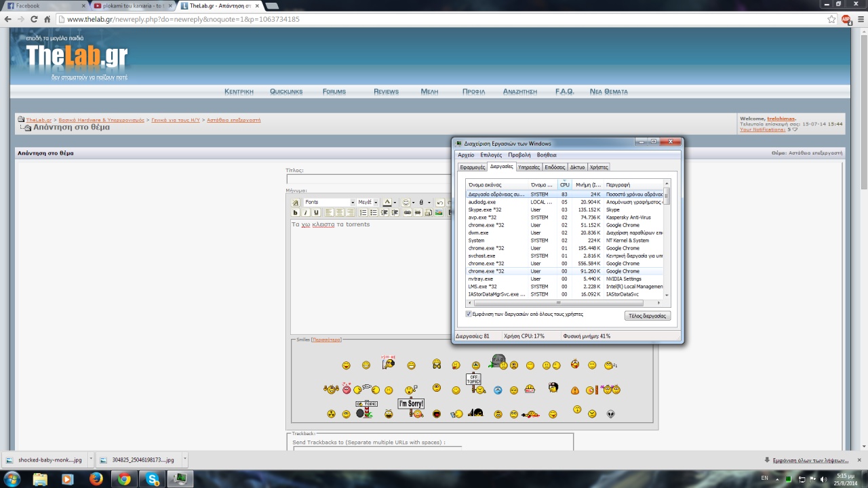Image resolution: width=868 pixels, height=488 pixels.
Task: Click the paperclip attachment icon
Action: pyautogui.click(x=421, y=202)
